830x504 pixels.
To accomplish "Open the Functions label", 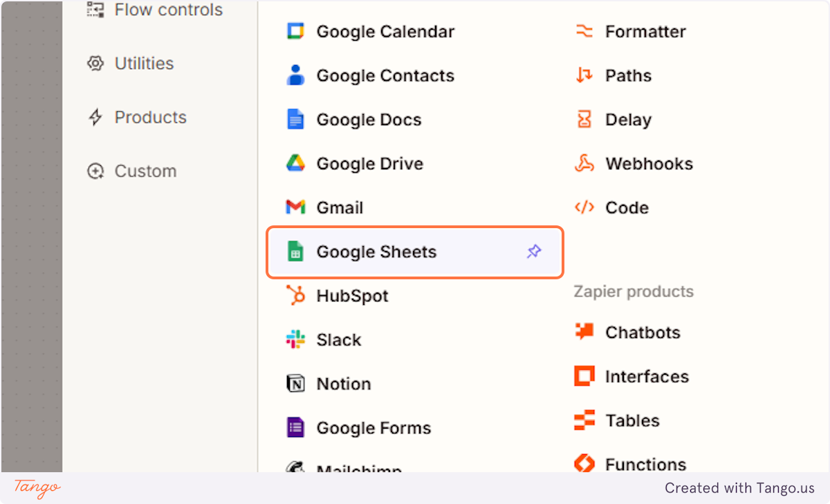I will pyautogui.click(x=645, y=464).
